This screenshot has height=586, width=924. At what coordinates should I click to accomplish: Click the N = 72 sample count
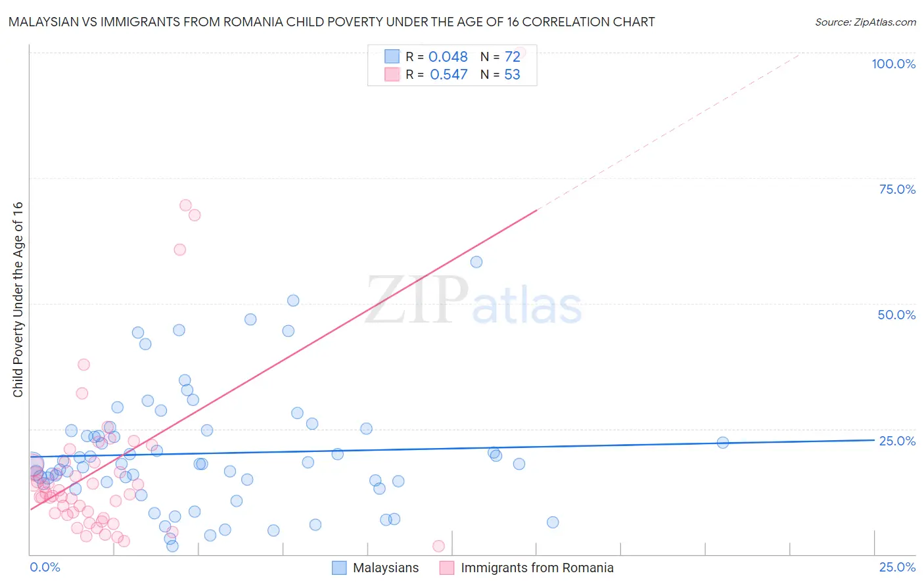click(500, 56)
